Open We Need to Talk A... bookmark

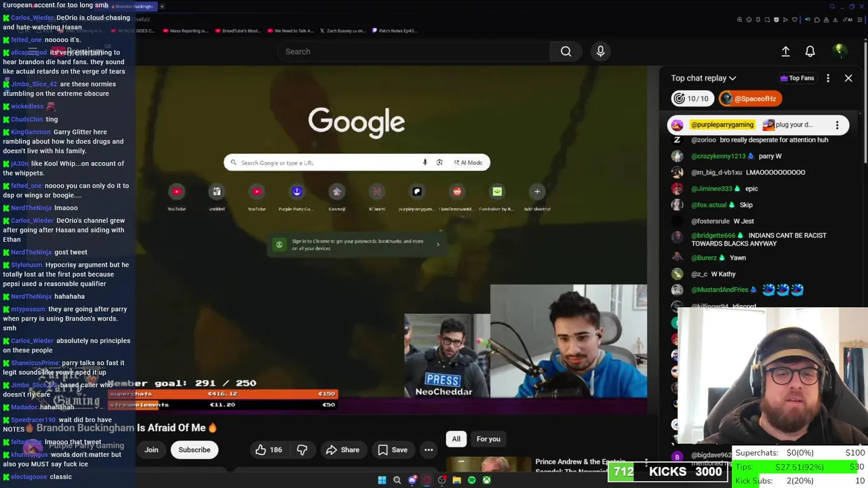coord(291,30)
